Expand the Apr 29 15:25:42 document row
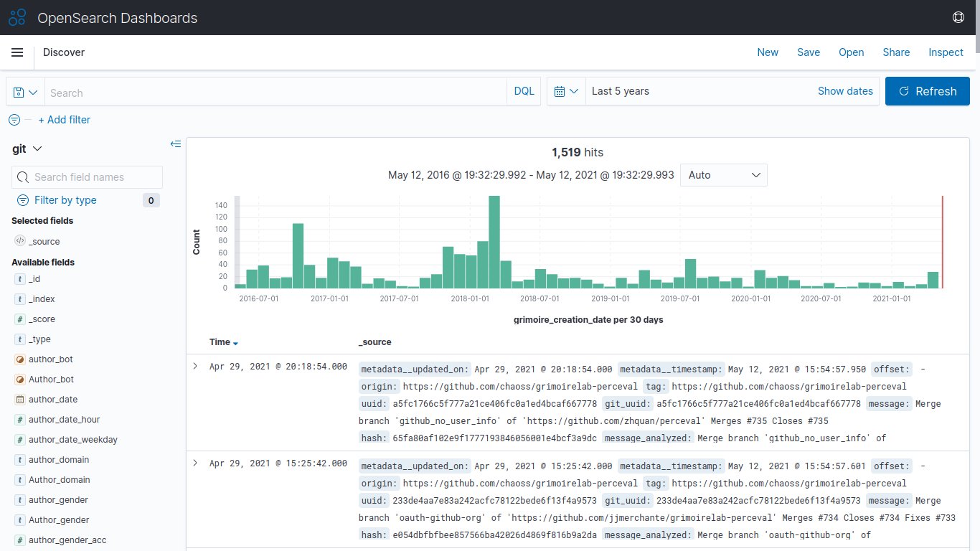This screenshot has height=551, width=980. [x=194, y=463]
